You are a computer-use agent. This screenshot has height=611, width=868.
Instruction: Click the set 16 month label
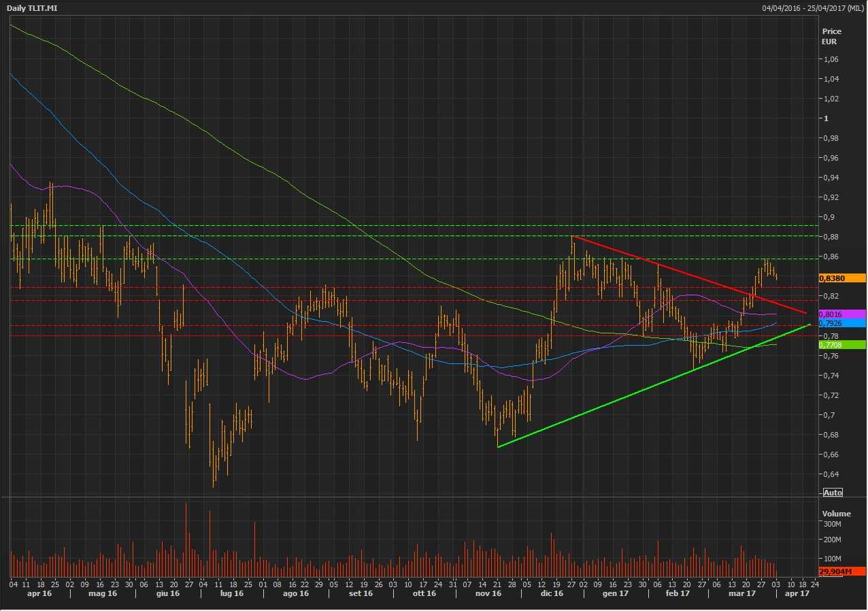point(361,594)
